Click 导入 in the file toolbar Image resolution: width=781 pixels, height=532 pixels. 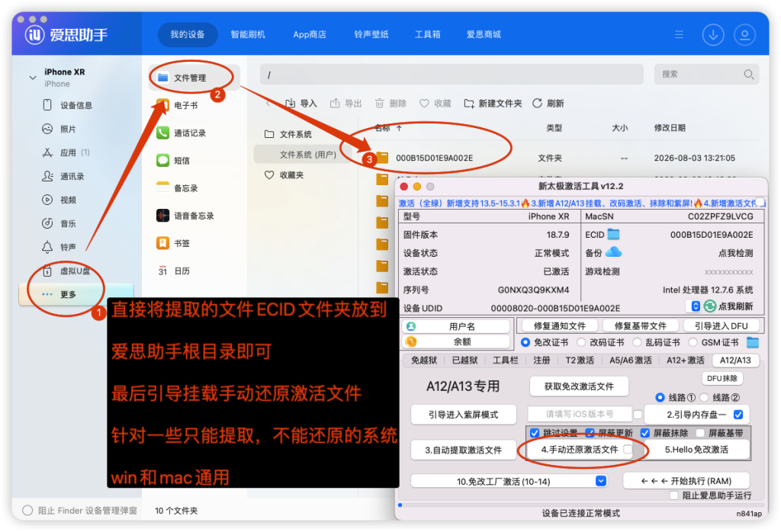(301, 103)
